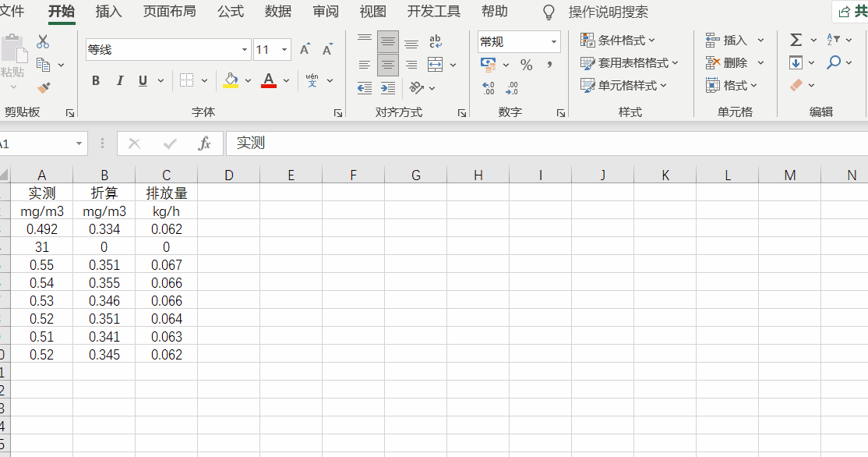The height and width of the screenshot is (457, 868).
Task: Click 操作说明搜索 search box
Action: point(608,12)
